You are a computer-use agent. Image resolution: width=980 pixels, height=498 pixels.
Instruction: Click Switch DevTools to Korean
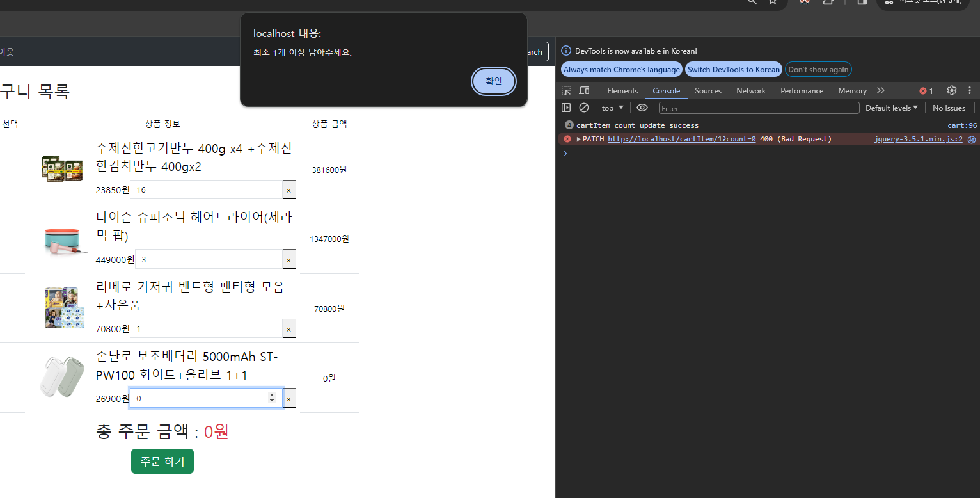[x=734, y=69]
